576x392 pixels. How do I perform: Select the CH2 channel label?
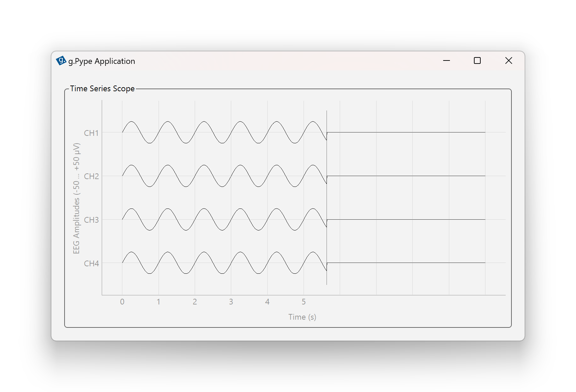91,176
